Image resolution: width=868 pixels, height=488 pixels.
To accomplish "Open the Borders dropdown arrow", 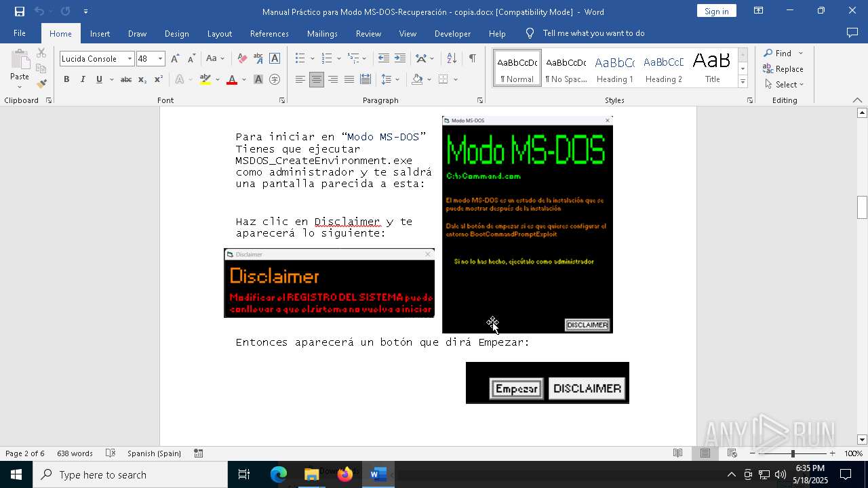I will (x=456, y=79).
